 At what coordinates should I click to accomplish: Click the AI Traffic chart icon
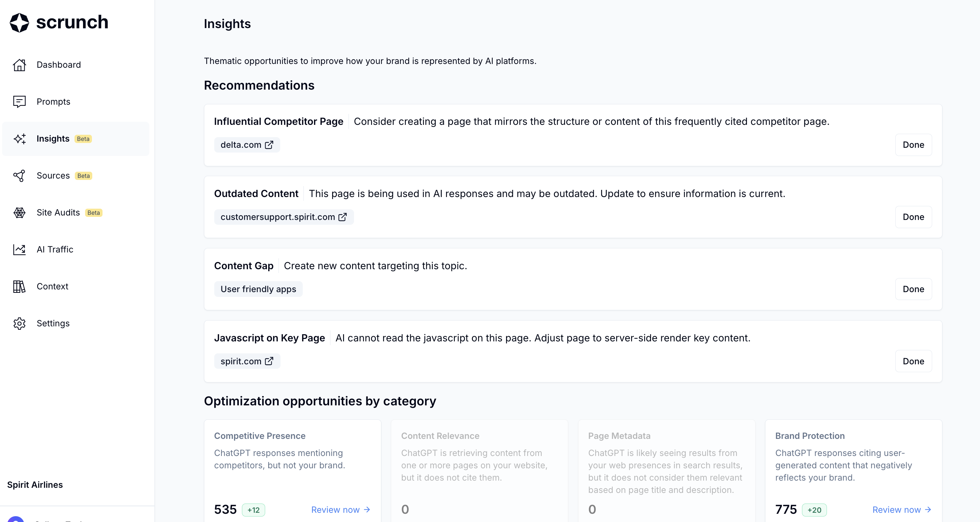pos(19,249)
